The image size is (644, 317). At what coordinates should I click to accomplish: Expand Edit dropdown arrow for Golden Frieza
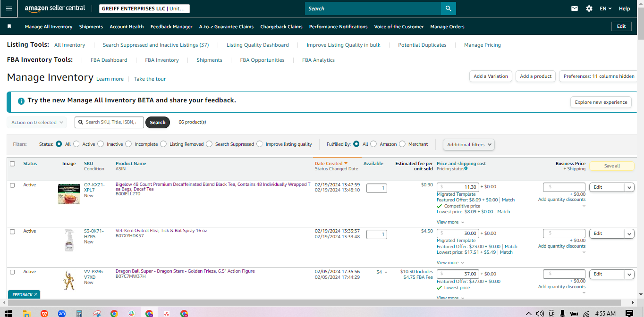click(x=629, y=274)
